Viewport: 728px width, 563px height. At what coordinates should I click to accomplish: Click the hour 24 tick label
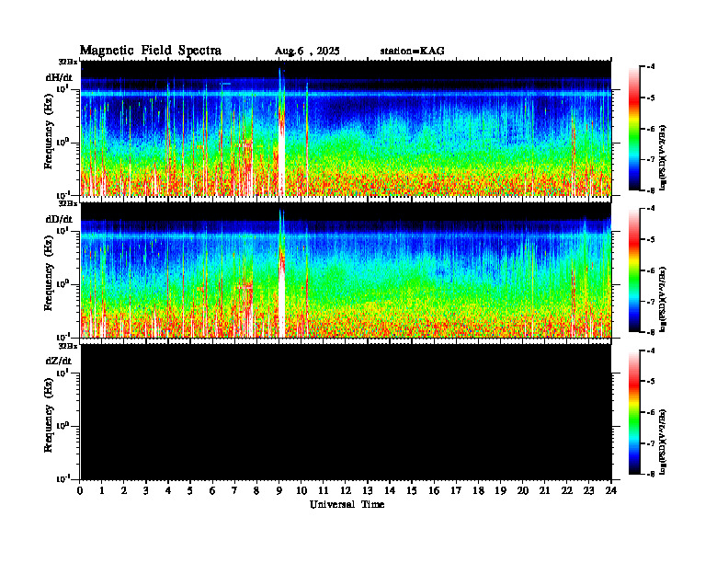point(611,491)
